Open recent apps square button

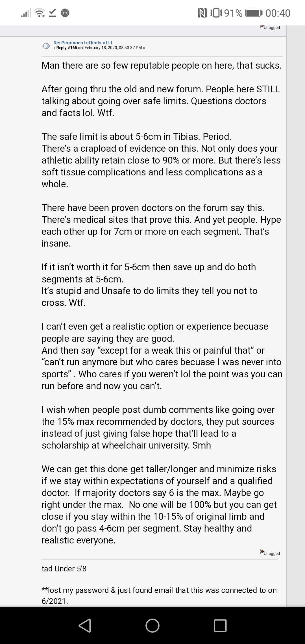tap(220, 625)
